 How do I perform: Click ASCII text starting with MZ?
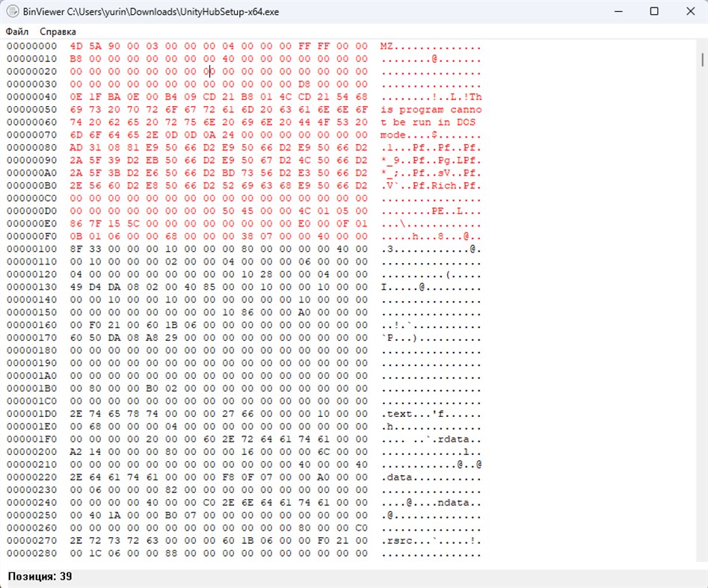click(x=431, y=46)
